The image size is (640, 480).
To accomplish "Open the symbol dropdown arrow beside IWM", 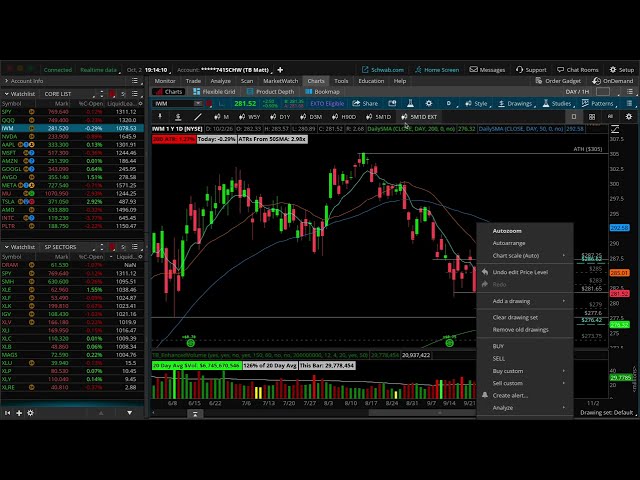I will pos(198,104).
